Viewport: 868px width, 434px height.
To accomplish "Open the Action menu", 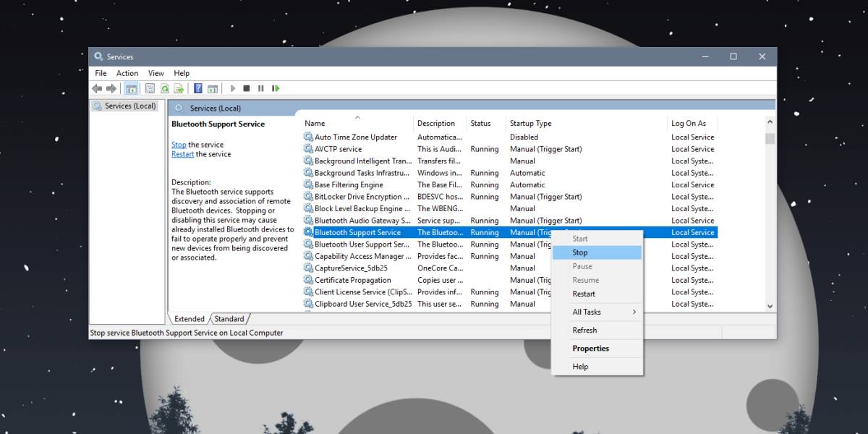I will 127,73.
